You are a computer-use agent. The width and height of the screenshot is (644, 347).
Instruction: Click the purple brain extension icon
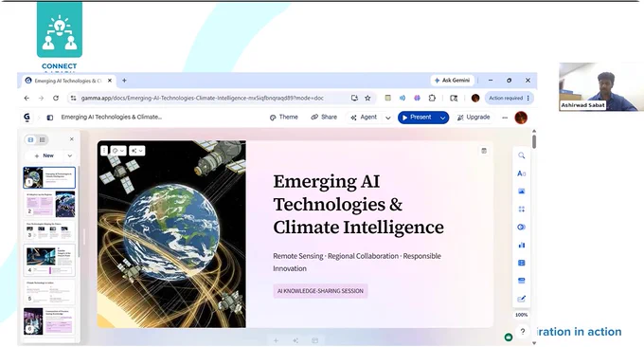[417, 98]
